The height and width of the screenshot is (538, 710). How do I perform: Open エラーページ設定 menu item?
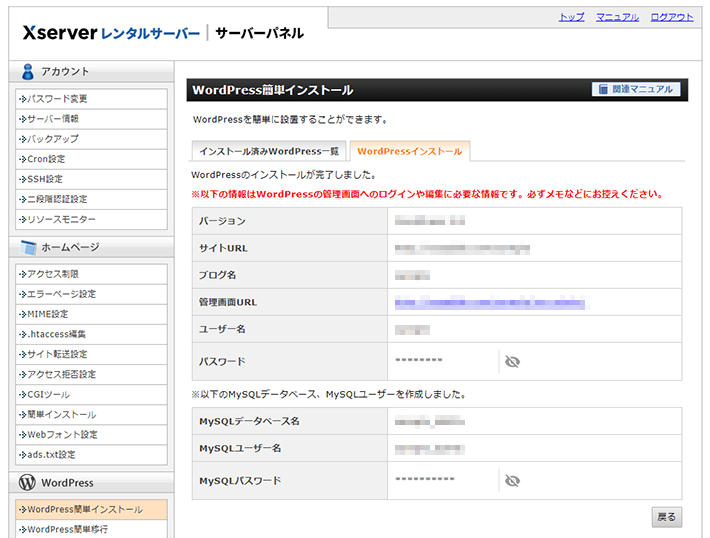[x=91, y=294]
